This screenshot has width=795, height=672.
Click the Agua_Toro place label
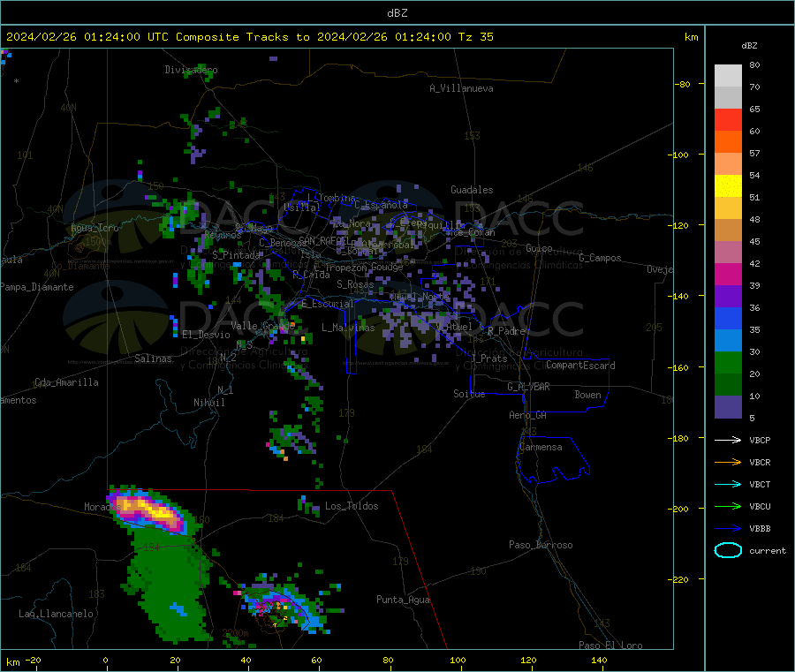click(x=95, y=228)
